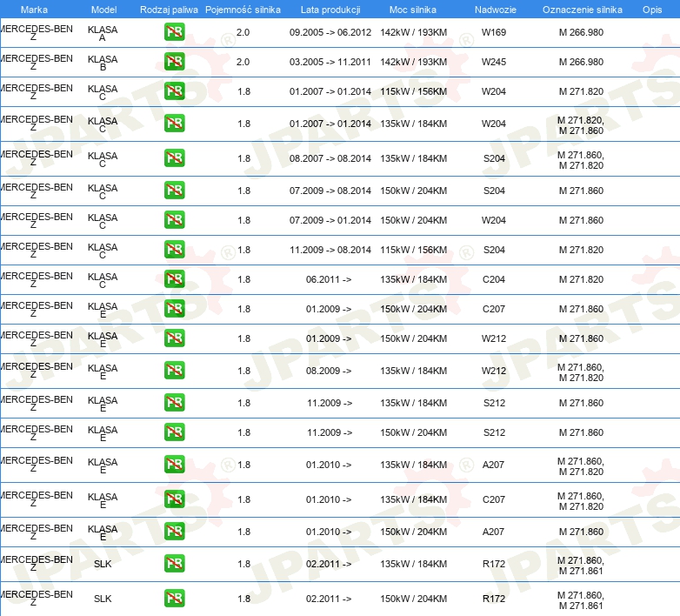Screen dimensions: 680x616
Task: Click the fuel icon for S212 135kW row
Action: tap(174, 404)
